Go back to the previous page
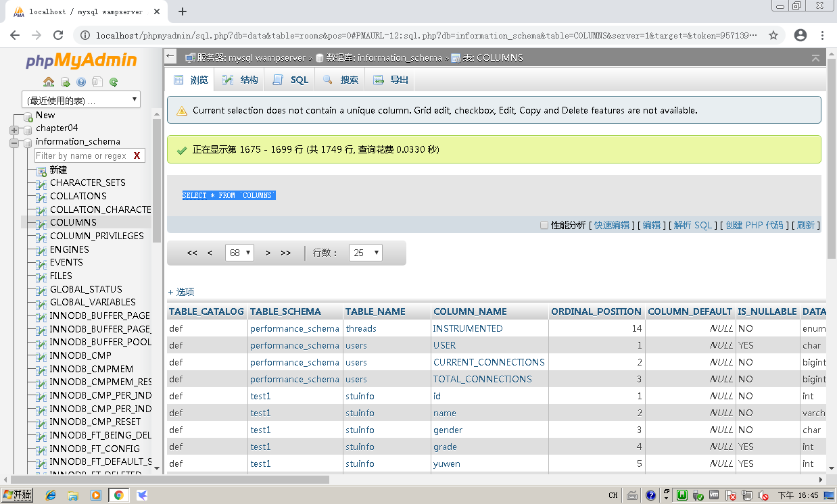The width and height of the screenshot is (837, 504). pos(16,35)
